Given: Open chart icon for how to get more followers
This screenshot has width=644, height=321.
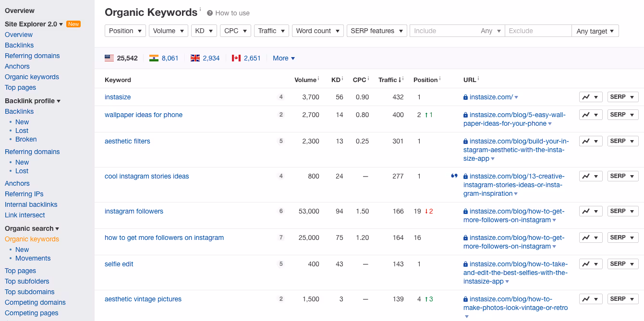Looking at the screenshot, I should [591, 238].
